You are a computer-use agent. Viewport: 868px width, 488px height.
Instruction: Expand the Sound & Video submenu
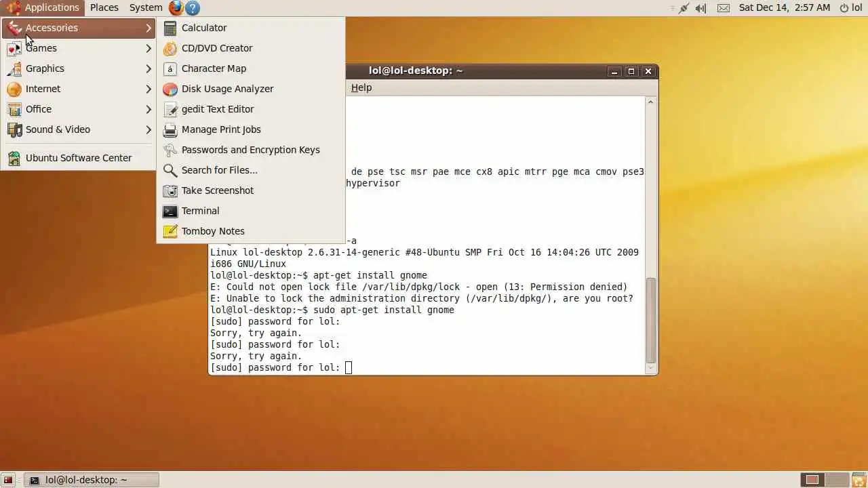(x=79, y=129)
